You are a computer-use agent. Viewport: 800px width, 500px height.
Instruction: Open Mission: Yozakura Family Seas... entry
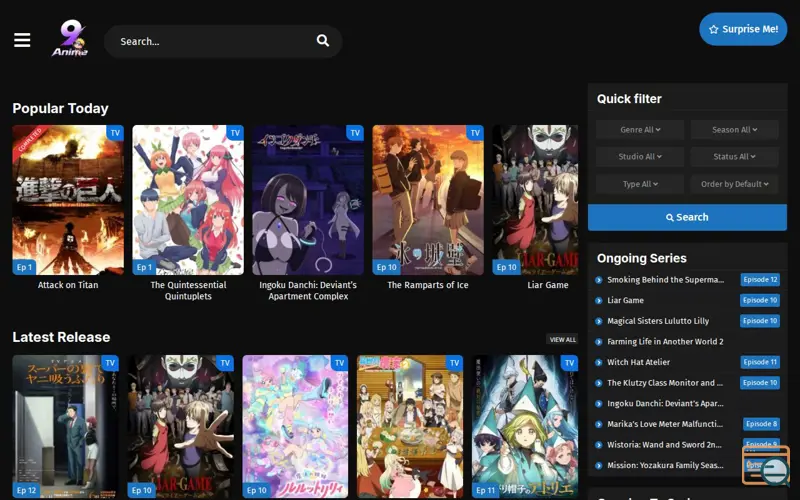pos(665,465)
